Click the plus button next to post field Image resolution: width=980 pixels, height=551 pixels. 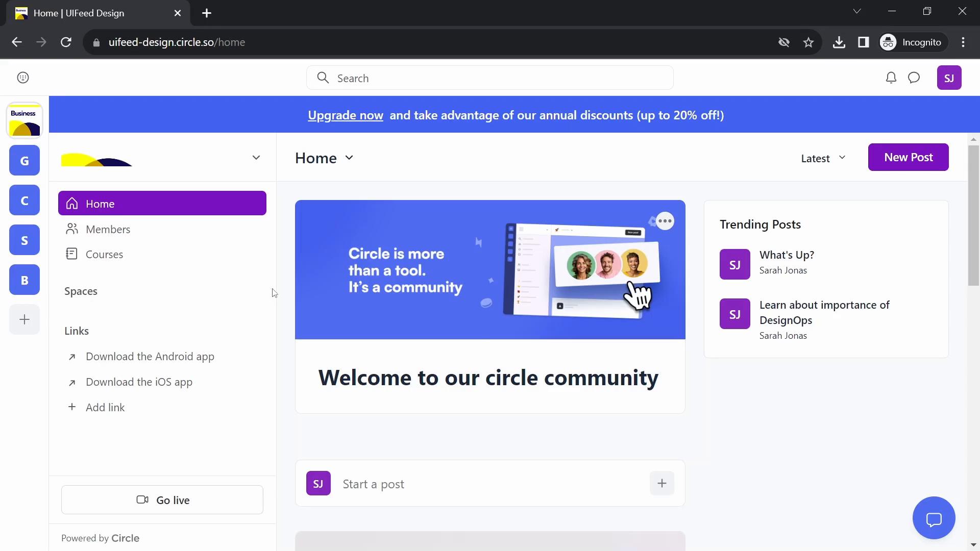coord(661,483)
